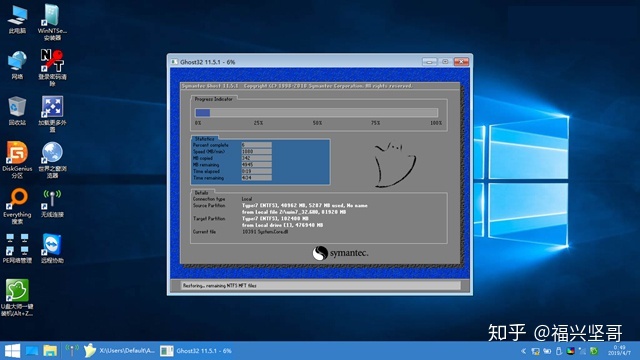Viewport: 640px width, 360px height.
Task: Launch the U盘大师 one-key install shortcut
Action: tap(17, 298)
